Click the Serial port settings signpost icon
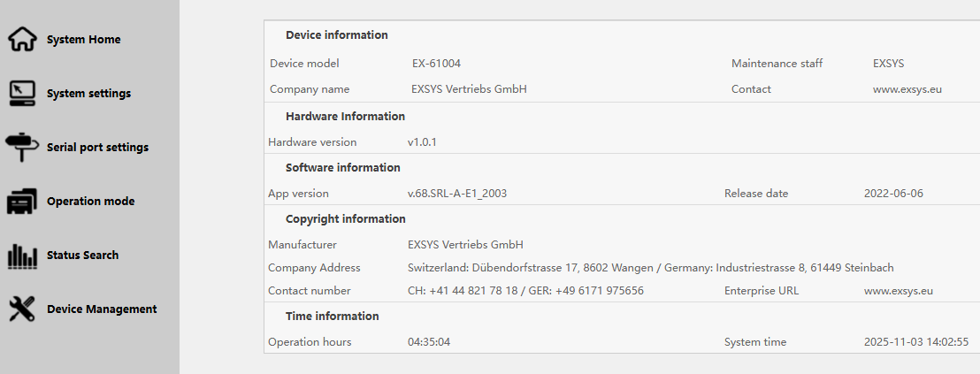Screen dimensions: 980x374 (21, 148)
